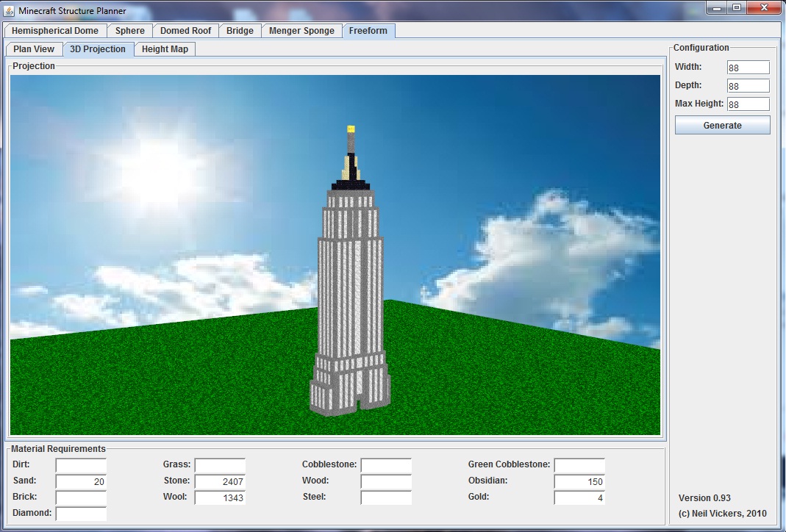Maximize the Minecraft Structure Planner window
The width and height of the screenshot is (786, 532).
click(737, 7)
